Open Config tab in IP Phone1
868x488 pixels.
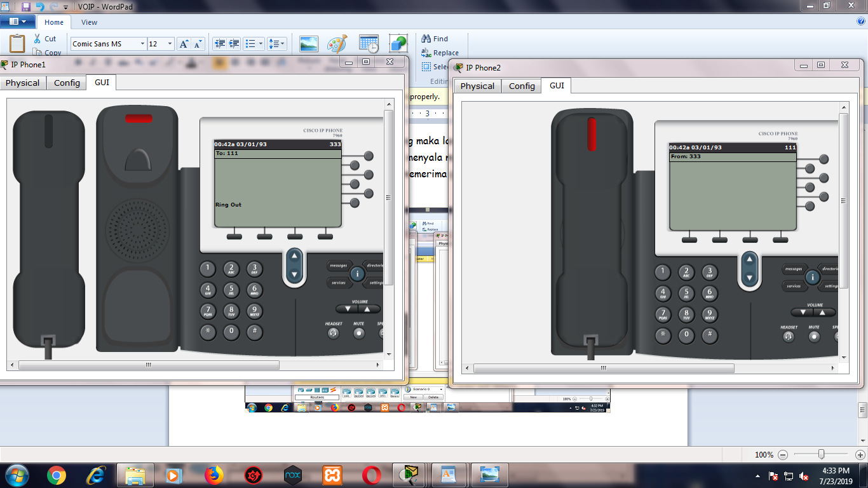click(67, 83)
